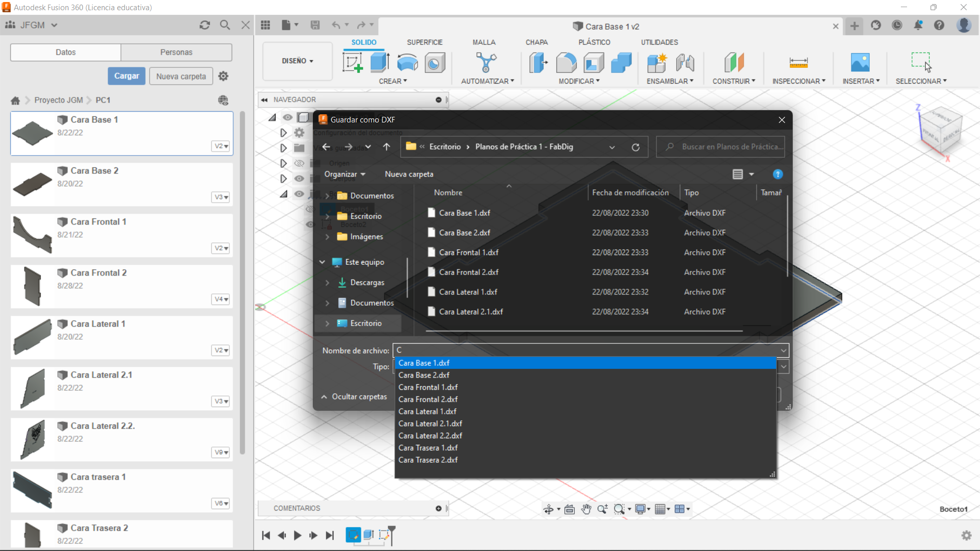The image size is (980, 551).
Task: Click the Orbit tool in navigation bar
Action: point(549,509)
